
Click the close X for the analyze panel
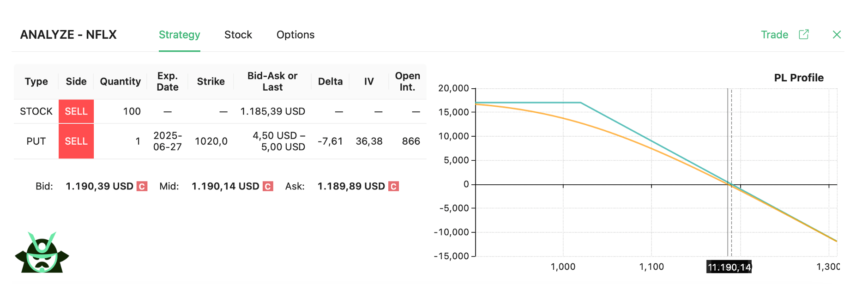(837, 34)
